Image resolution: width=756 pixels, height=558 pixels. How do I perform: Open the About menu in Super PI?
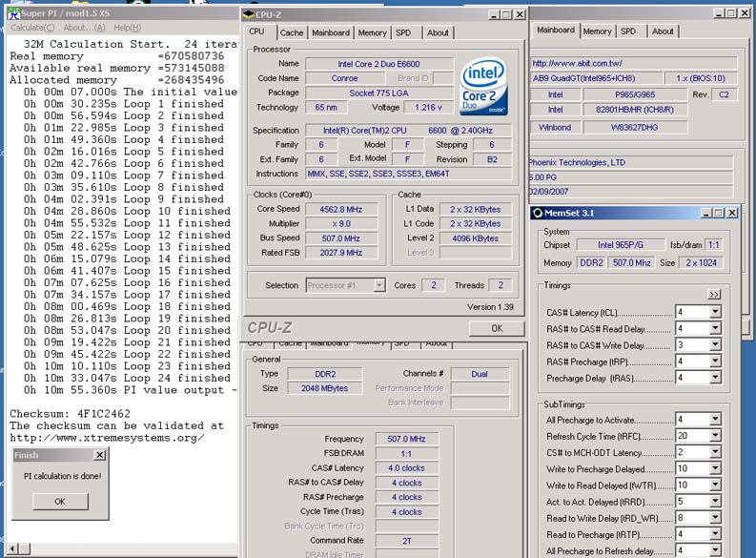tap(84, 28)
